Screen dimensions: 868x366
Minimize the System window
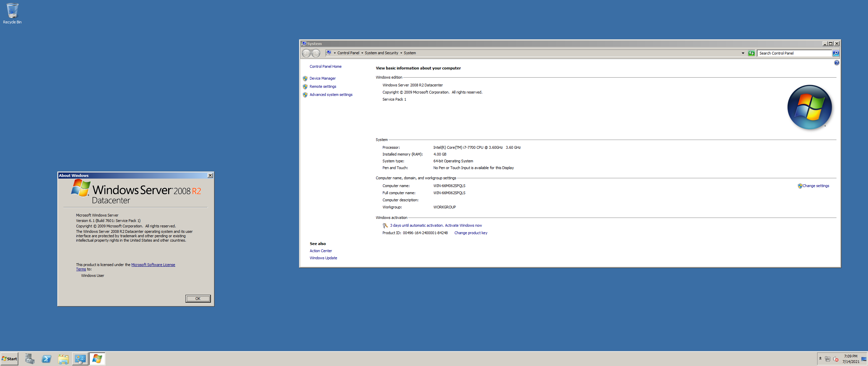click(825, 44)
